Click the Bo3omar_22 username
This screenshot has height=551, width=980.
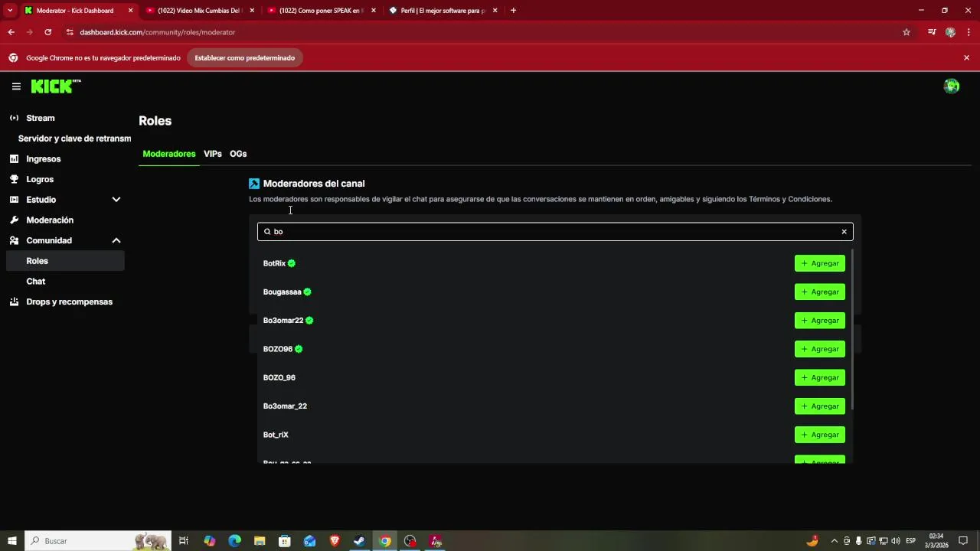pos(285,406)
